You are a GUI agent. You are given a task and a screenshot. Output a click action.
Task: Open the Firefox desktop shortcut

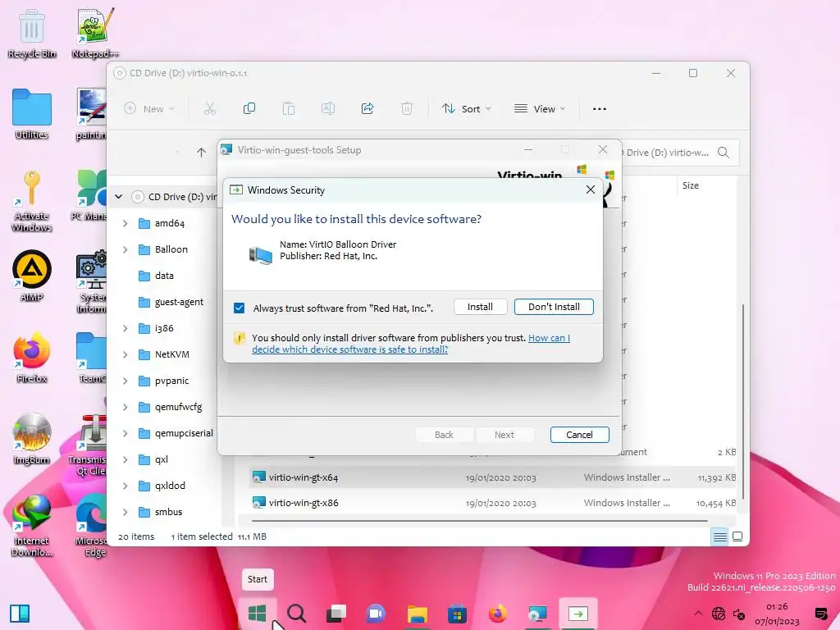coord(32,358)
